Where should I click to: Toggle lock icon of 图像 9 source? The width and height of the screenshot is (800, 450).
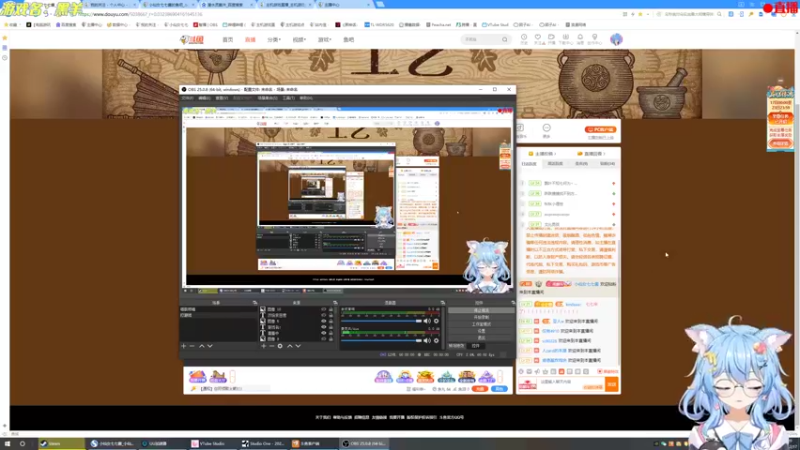pos(331,321)
